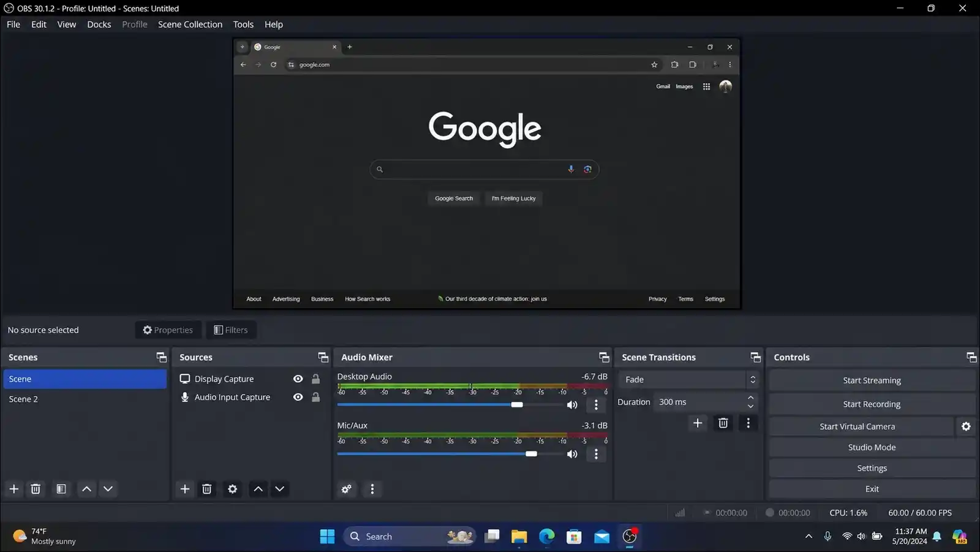This screenshot has height=552, width=980.
Task: Select Scene 2 in Scenes list
Action: [x=85, y=399]
